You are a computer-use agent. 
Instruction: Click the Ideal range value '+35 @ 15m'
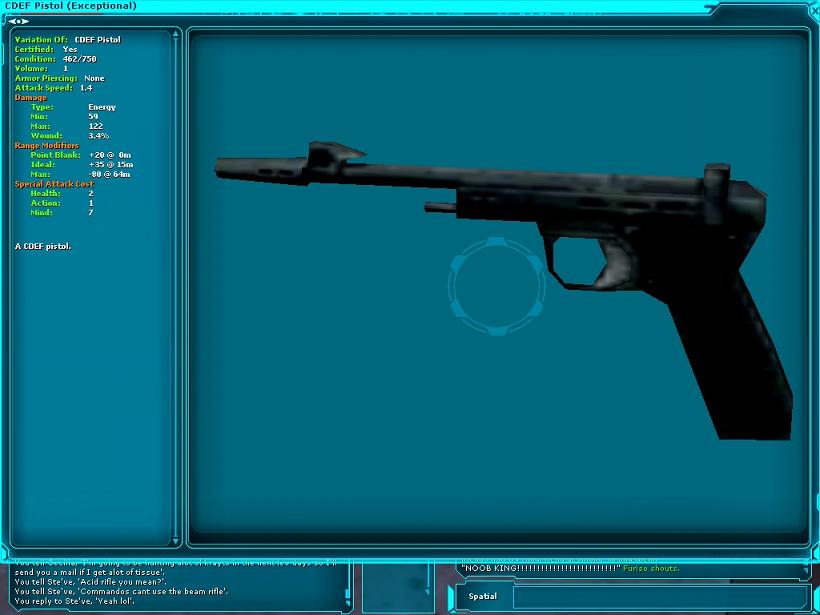coord(111,165)
